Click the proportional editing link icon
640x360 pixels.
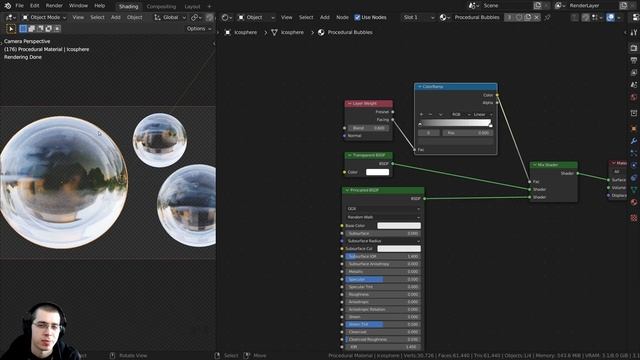[197, 18]
